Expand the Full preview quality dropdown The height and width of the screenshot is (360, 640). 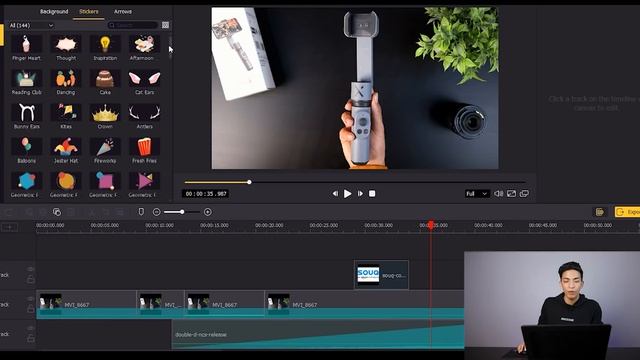tap(477, 193)
